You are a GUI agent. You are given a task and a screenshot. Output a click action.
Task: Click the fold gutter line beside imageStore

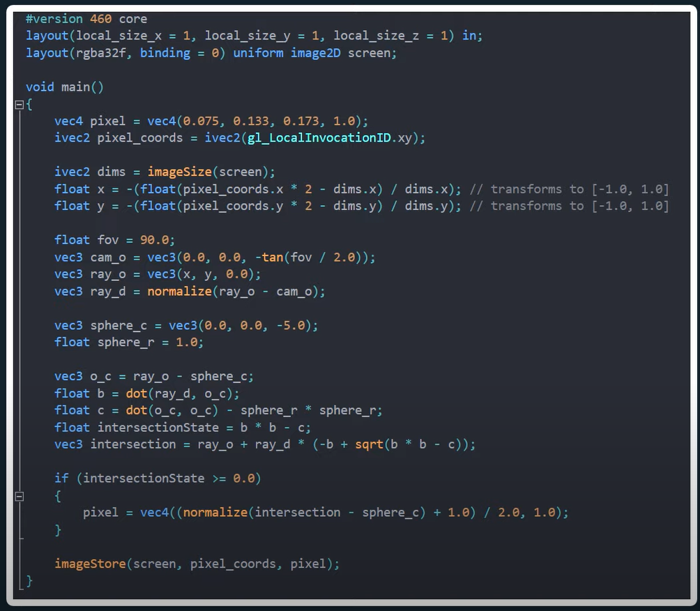click(20, 563)
